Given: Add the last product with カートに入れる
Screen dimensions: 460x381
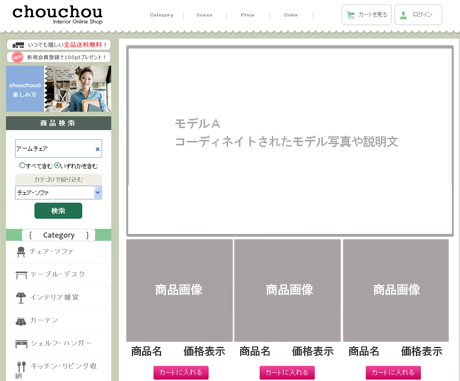Looking at the screenshot, I should click(393, 373).
